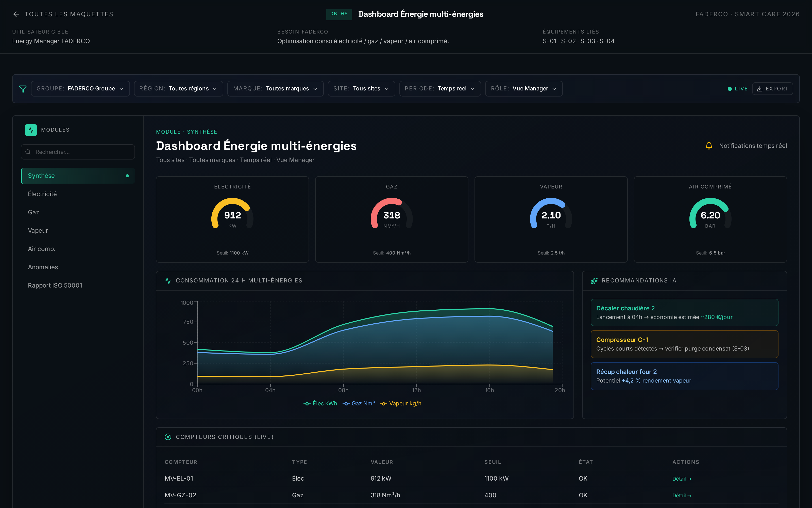Open the Période Temps réel dropdown

click(x=440, y=89)
